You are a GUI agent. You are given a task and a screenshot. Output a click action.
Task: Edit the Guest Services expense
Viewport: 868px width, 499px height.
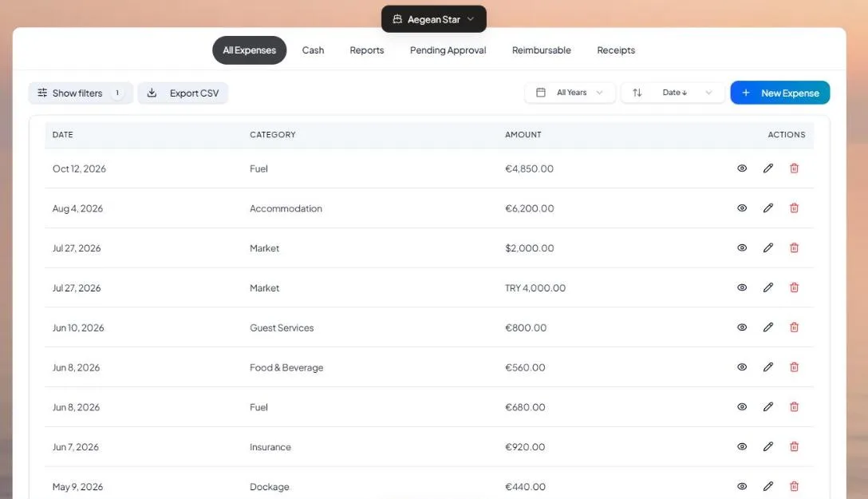pos(767,327)
